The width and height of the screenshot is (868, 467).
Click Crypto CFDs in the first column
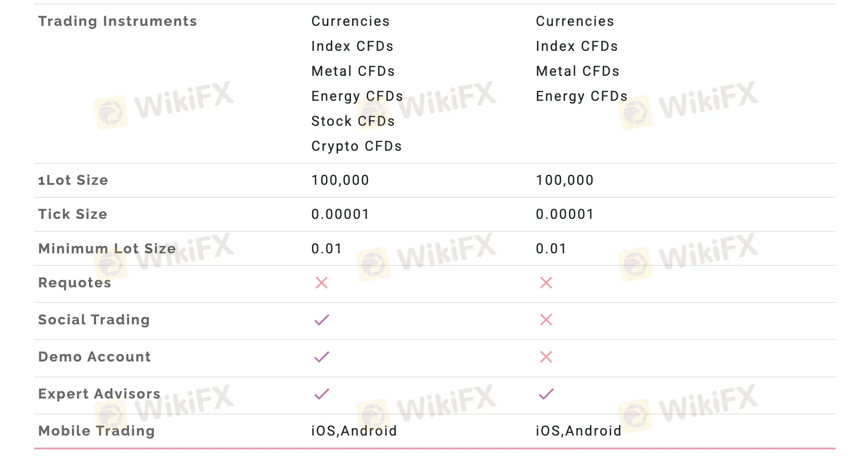(356, 146)
